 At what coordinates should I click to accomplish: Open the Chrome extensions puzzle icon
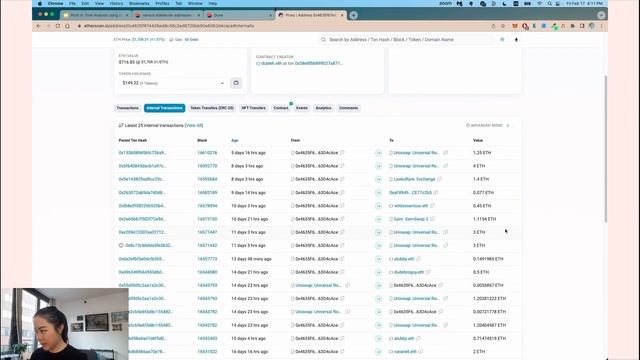point(573,26)
